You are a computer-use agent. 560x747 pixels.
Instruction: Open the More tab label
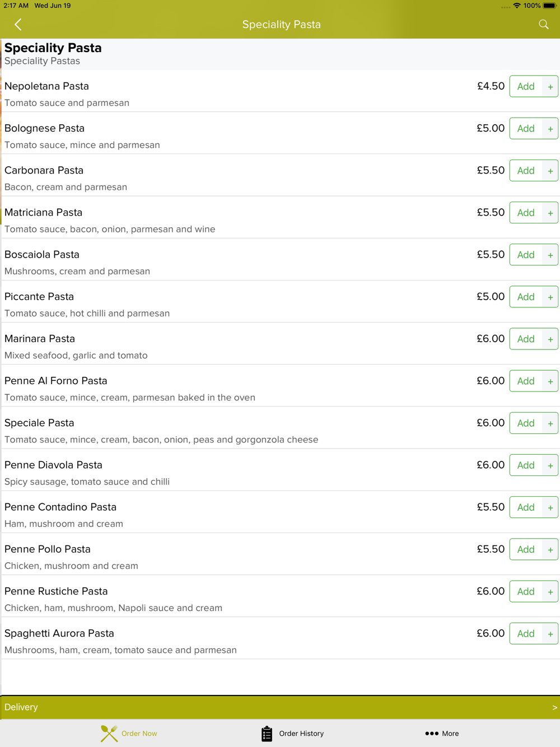pyautogui.click(x=450, y=734)
